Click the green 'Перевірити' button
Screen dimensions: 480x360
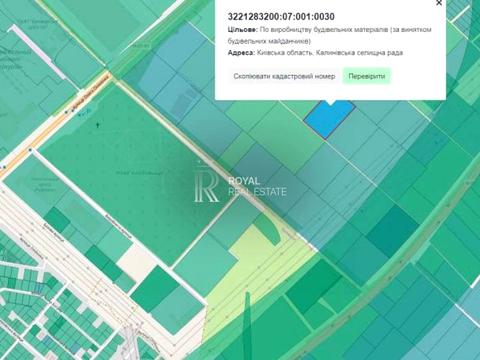point(367,76)
